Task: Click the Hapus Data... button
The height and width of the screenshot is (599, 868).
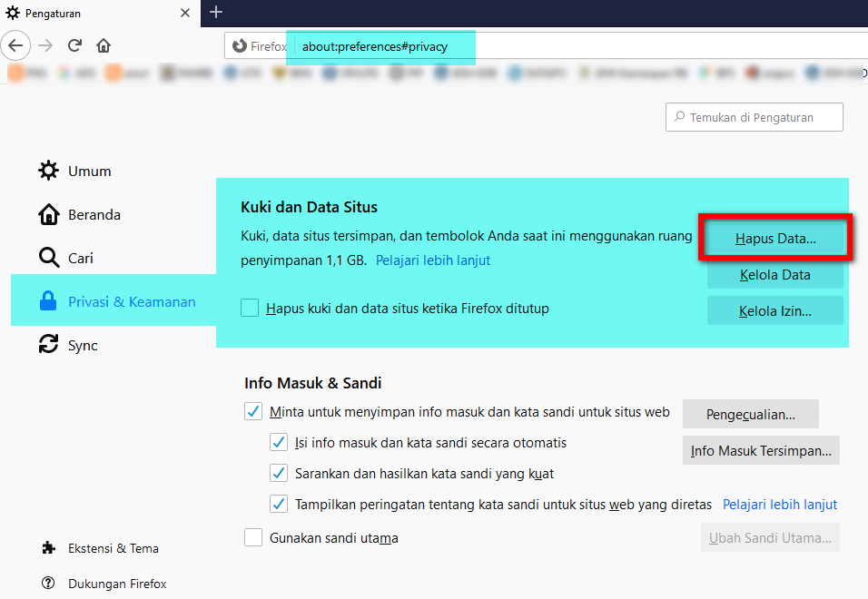Action: [775, 239]
